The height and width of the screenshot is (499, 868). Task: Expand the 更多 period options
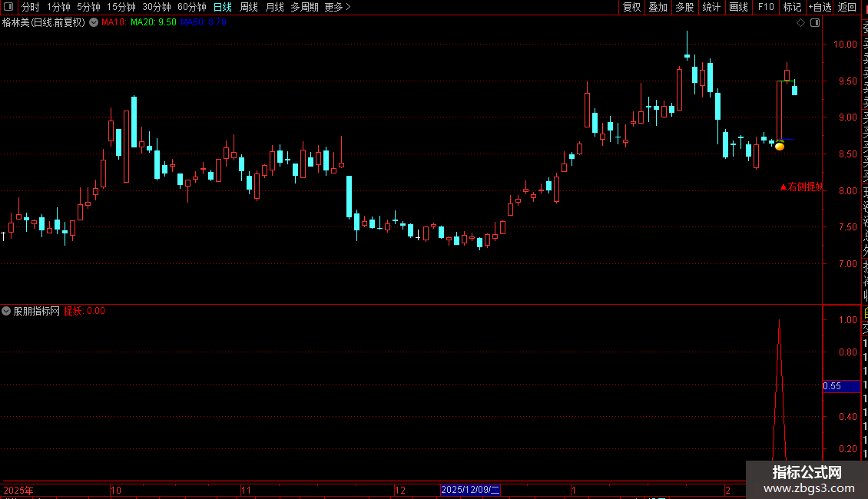(x=337, y=7)
